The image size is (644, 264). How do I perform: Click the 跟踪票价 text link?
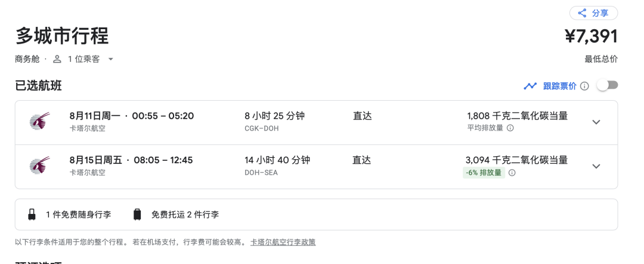click(560, 86)
